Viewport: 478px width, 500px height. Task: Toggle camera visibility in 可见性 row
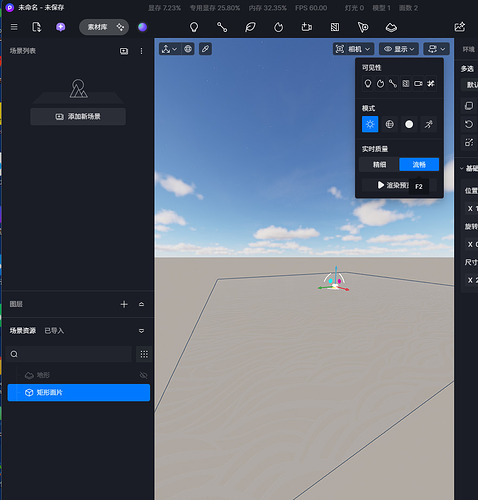(x=418, y=83)
